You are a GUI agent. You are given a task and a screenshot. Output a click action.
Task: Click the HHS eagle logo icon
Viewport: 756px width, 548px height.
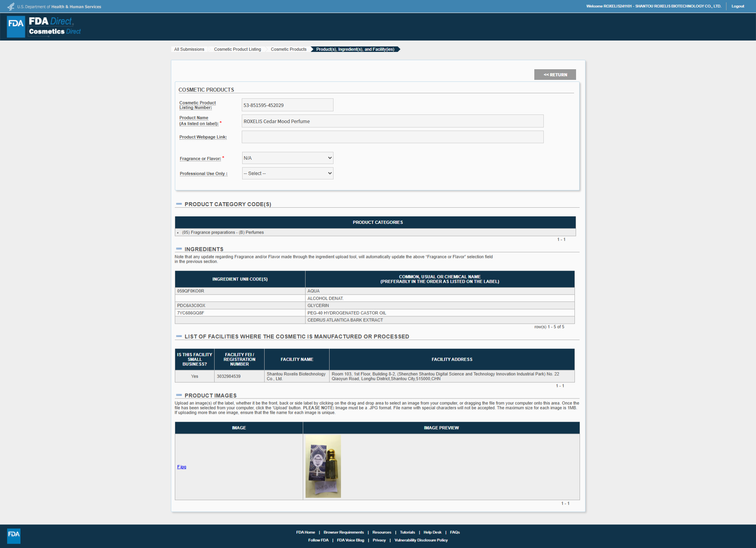coord(11,7)
